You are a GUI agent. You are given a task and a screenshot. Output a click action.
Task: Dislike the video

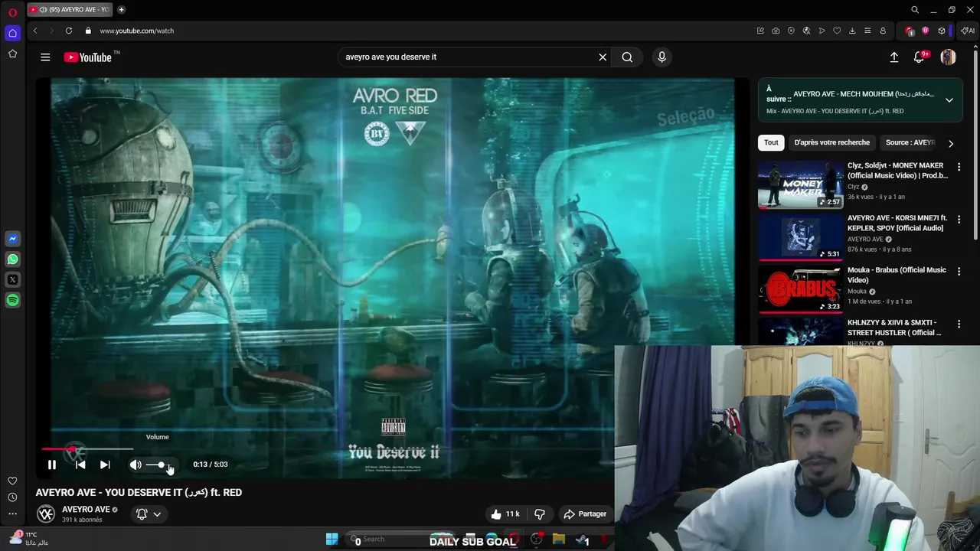click(x=540, y=514)
